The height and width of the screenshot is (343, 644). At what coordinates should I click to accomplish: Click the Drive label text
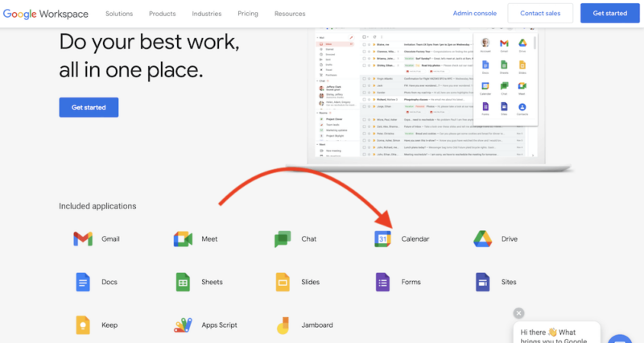tap(510, 238)
